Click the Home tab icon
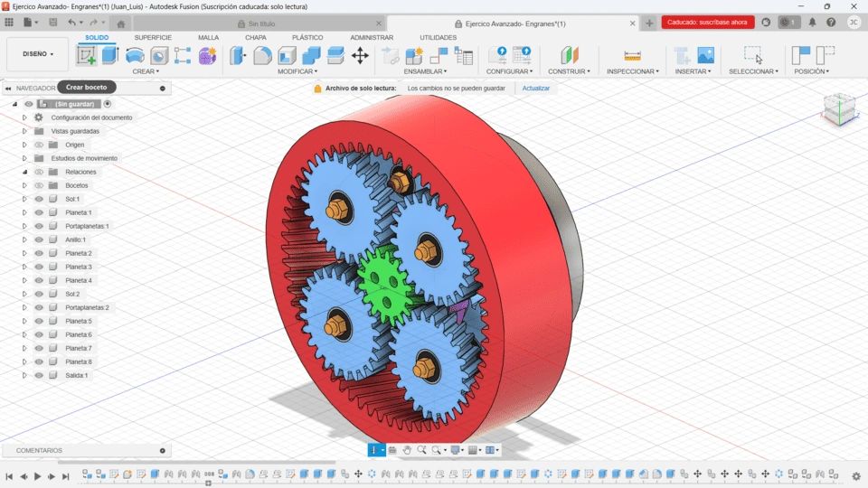The width and height of the screenshot is (868, 488). pyautogui.click(x=121, y=23)
